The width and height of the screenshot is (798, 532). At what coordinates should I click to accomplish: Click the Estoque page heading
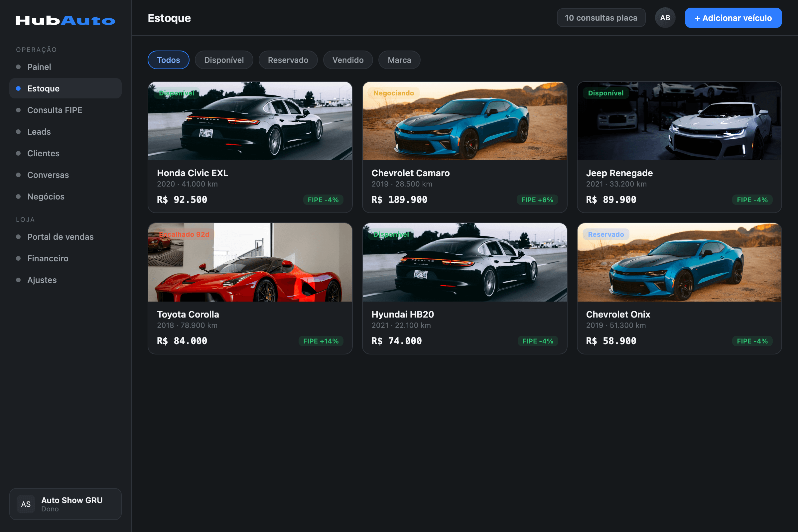(x=169, y=18)
